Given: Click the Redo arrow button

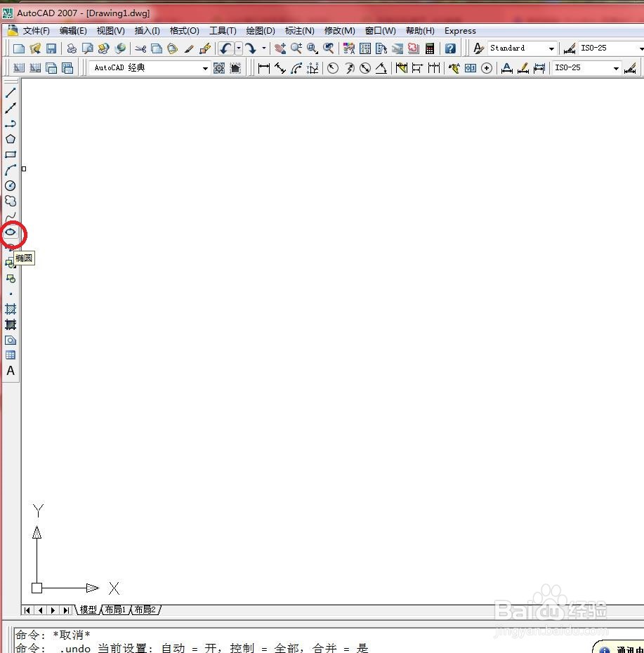Looking at the screenshot, I should [250, 48].
